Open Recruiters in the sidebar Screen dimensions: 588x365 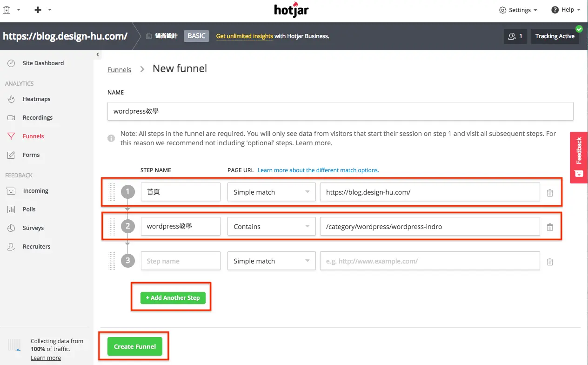(37, 246)
